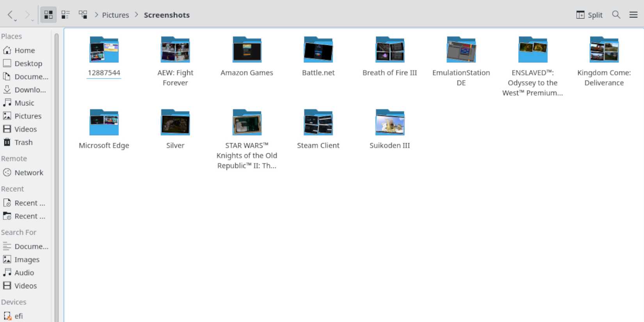Click the Places panel scrollbar
The width and height of the screenshot is (644, 322).
tap(57, 178)
